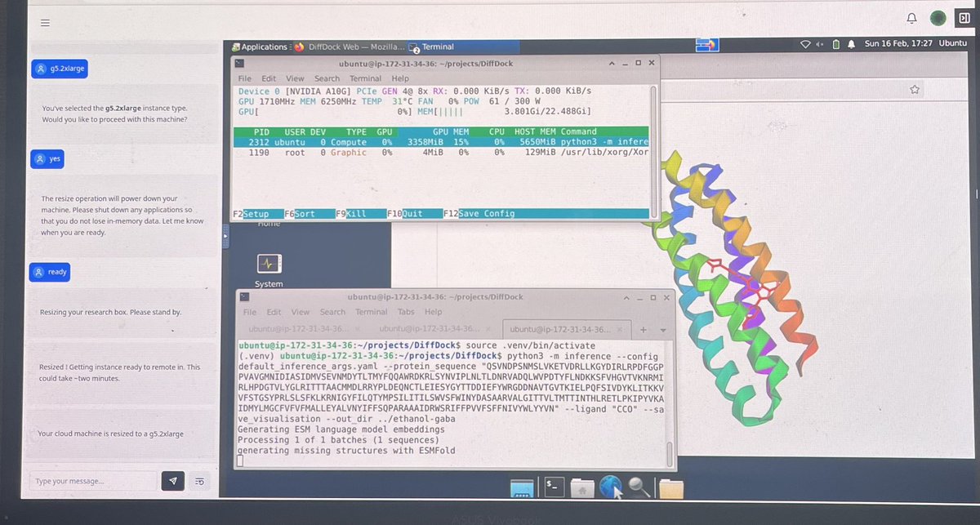Select the F6 Sort option
The width and height of the screenshot is (980, 525).
click(x=300, y=214)
